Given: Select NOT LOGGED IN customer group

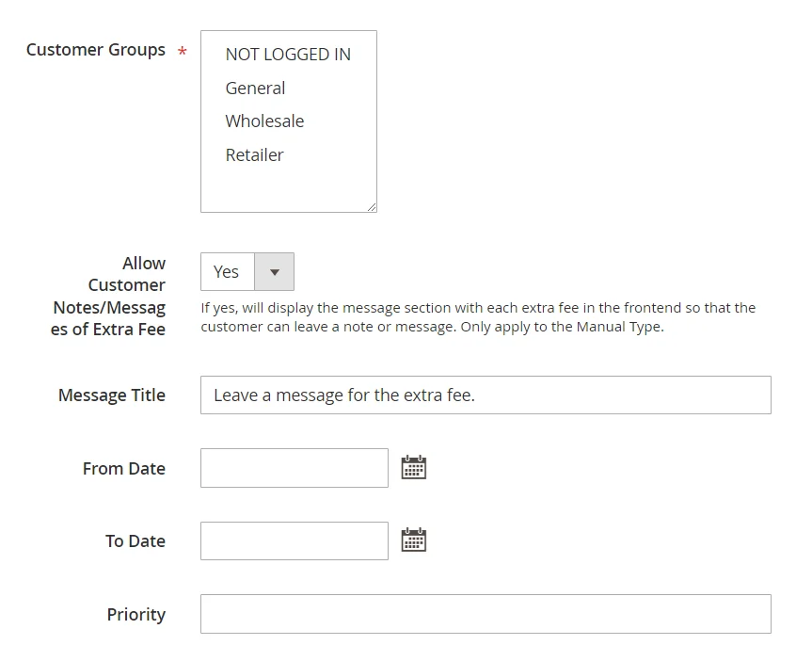Looking at the screenshot, I should pyautogui.click(x=288, y=55).
